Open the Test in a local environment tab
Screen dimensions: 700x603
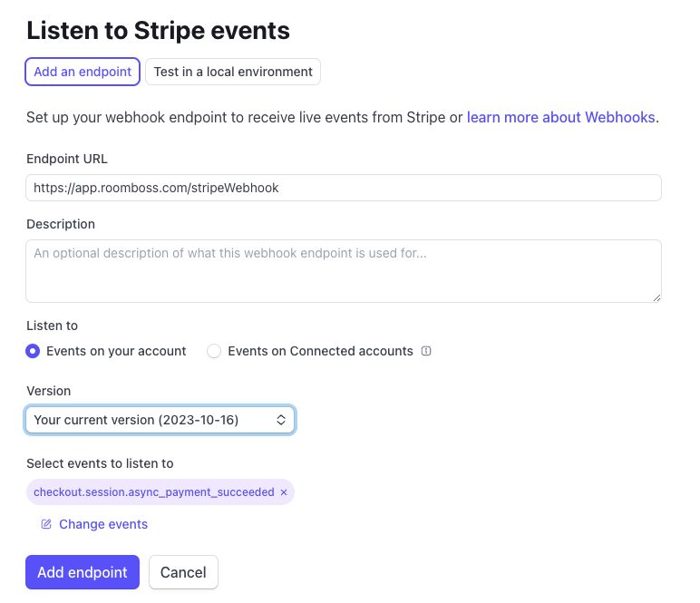coord(233,72)
